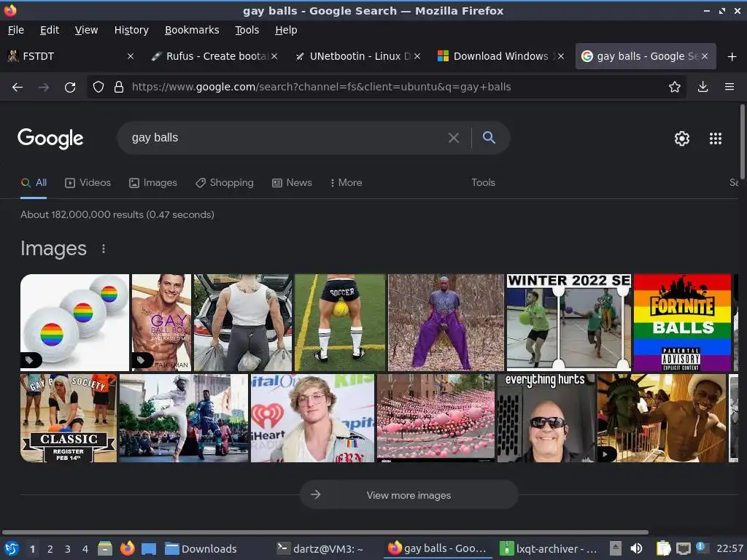Bookmark this page with the star
The width and height of the screenshot is (747, 560).
[675, 87]
